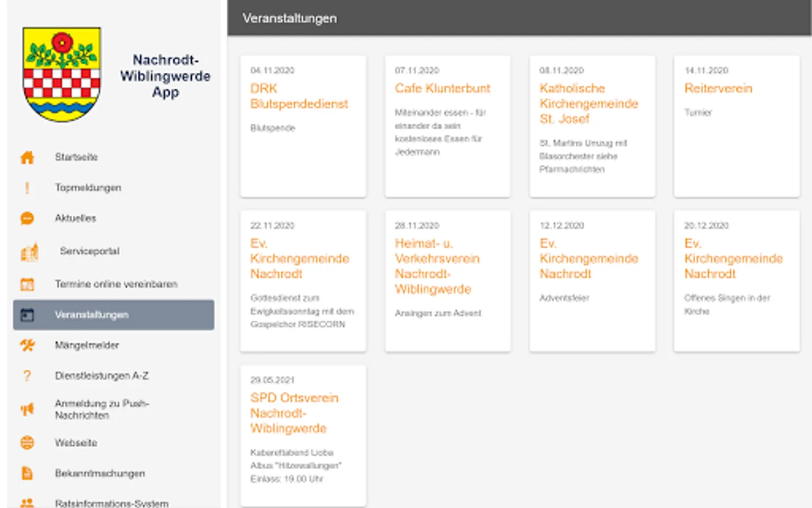Click the tools icon beside Mängelmelder
The width and height of the screenshot is (812, 508).
(x=27, y=345)
